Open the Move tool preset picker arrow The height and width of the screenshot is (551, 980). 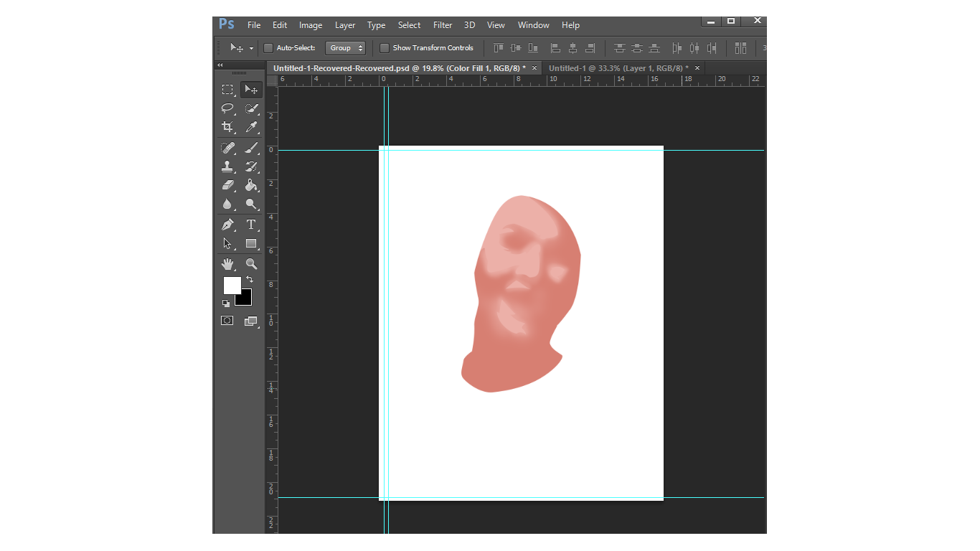[251, 48]
